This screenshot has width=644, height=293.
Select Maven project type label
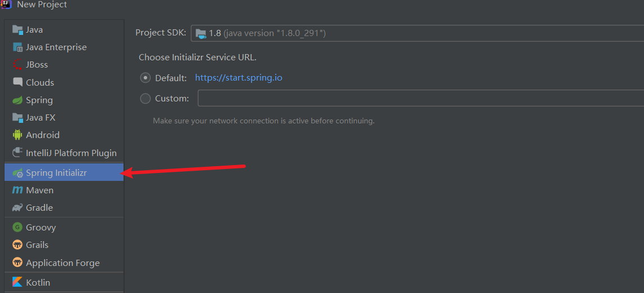point(40,190)
